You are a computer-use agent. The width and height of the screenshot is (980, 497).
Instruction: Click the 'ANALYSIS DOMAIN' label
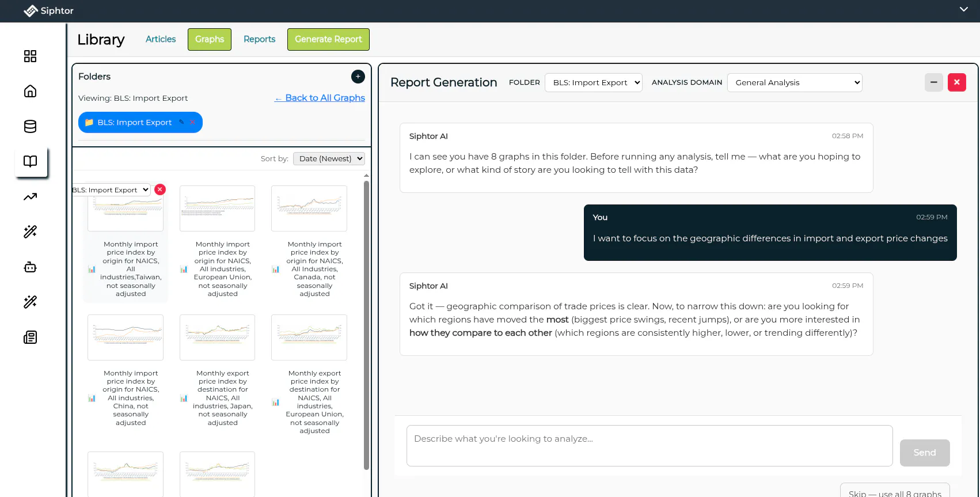click(x=687, y=82)
